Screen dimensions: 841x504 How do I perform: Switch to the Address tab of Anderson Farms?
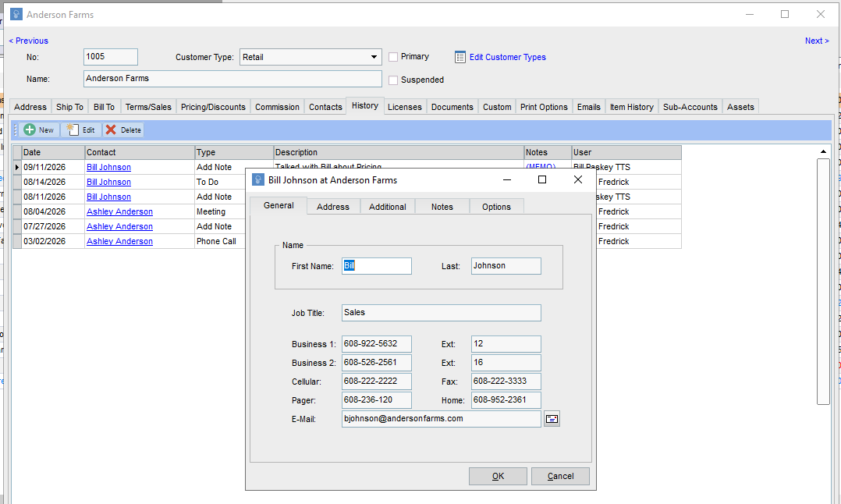30,107
